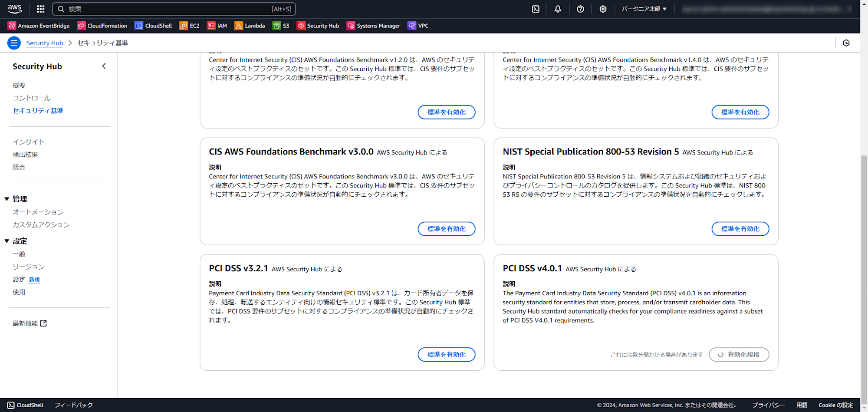Open インサイト in sidebar
The width and height of the screenshot is (868, 412).
[x=28, y=142]
